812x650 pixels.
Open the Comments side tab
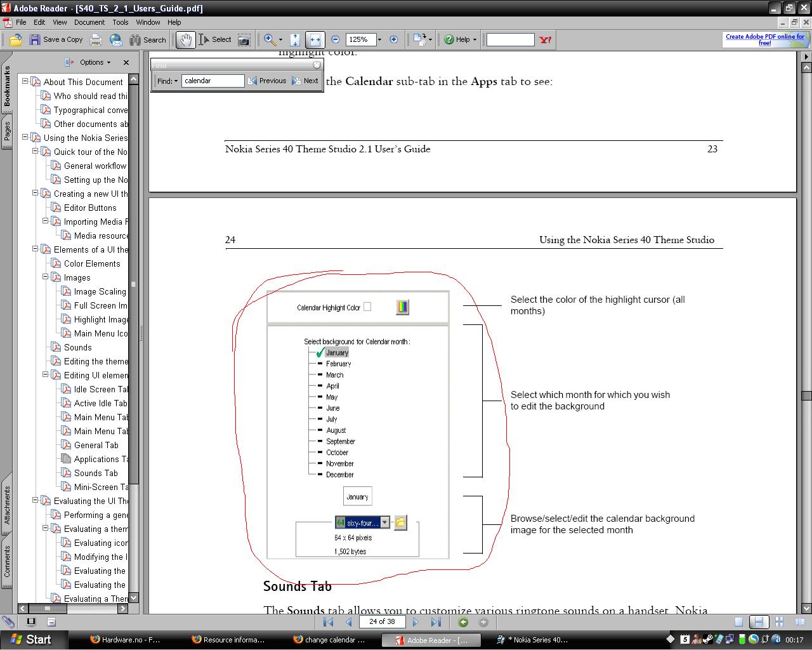(x=6, y=561)
